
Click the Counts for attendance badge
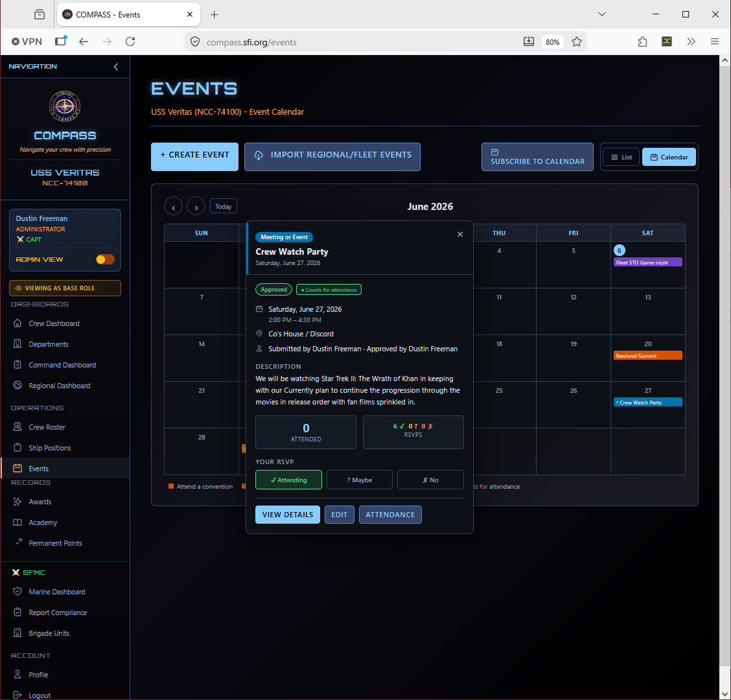coord(329,290)
